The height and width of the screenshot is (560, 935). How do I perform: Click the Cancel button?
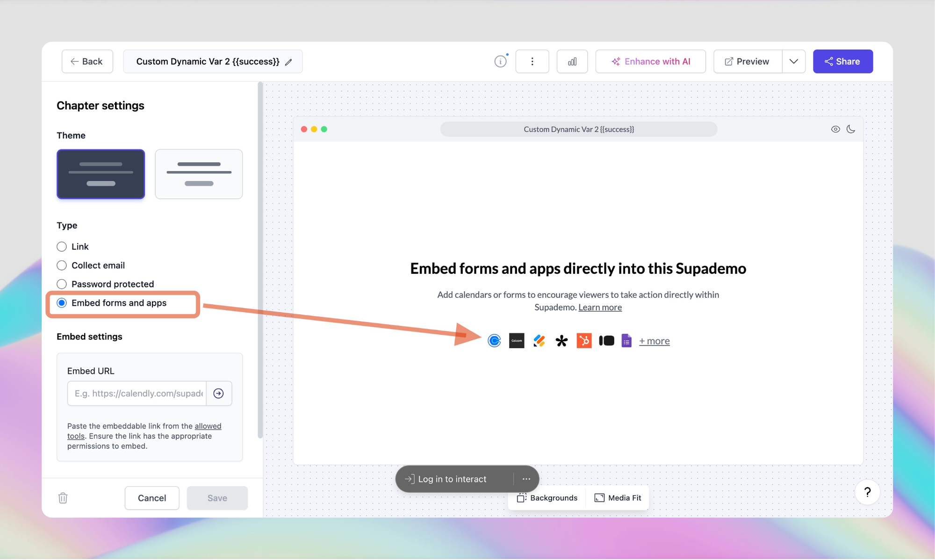point(152,498)
